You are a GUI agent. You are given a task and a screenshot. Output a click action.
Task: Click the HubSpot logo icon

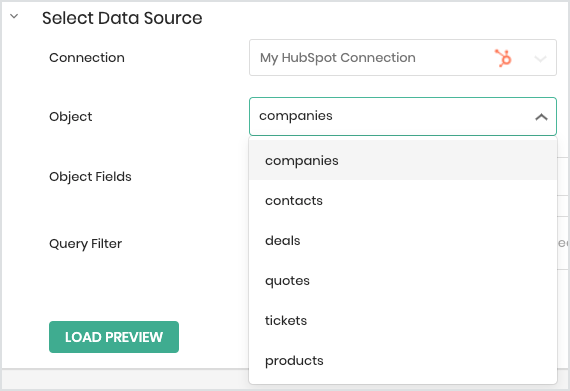(x=503, y=58)
